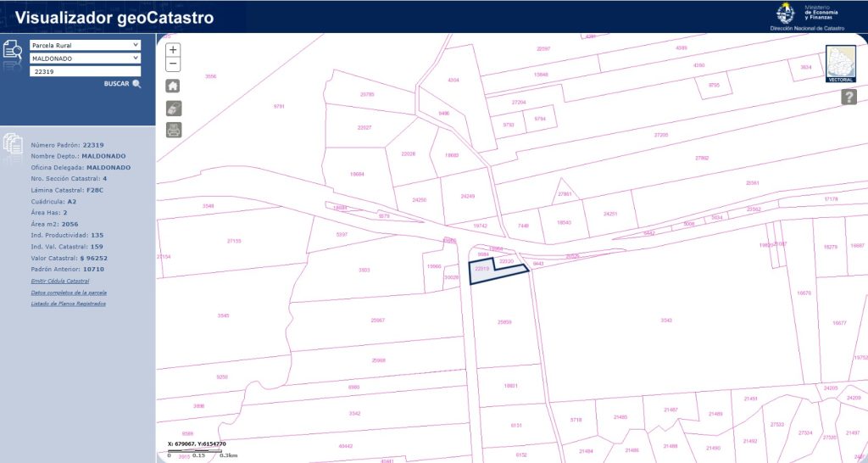Zoom in with the plus button
Image resolution: width=868 pixels, height=463 pixels.
tap(173, 50)
